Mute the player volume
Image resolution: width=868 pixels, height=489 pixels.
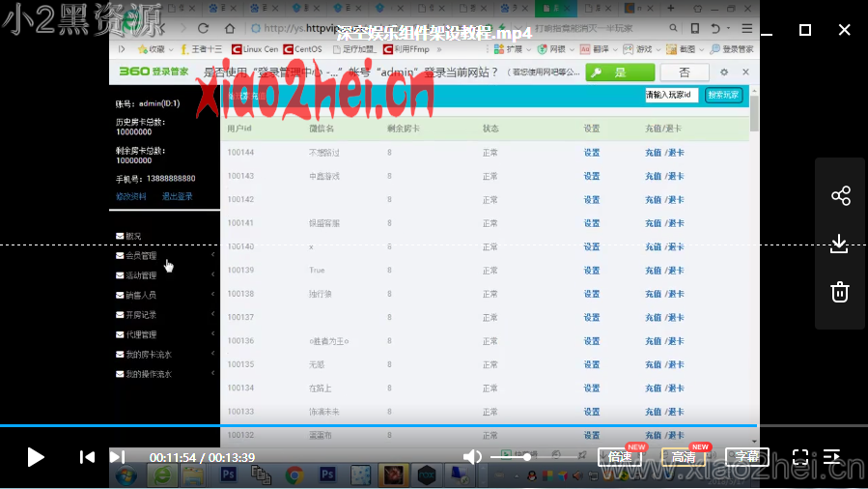(472, 457)
